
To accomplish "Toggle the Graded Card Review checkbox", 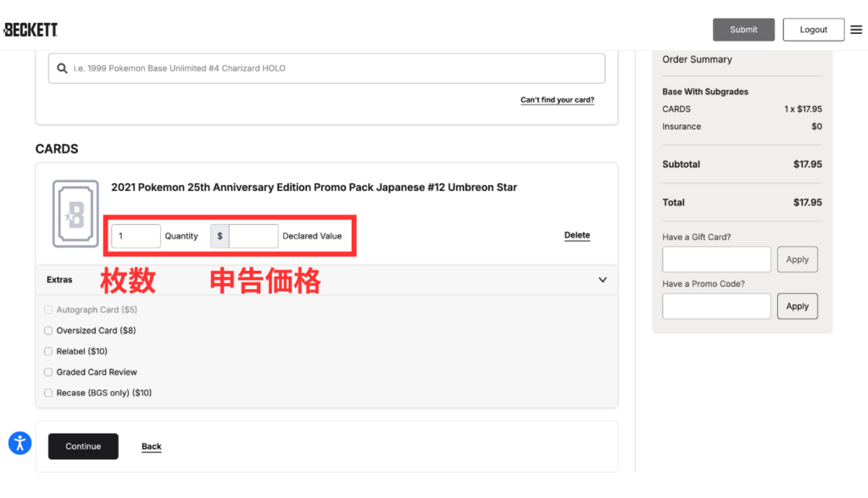I will click(x=48, y=372).
